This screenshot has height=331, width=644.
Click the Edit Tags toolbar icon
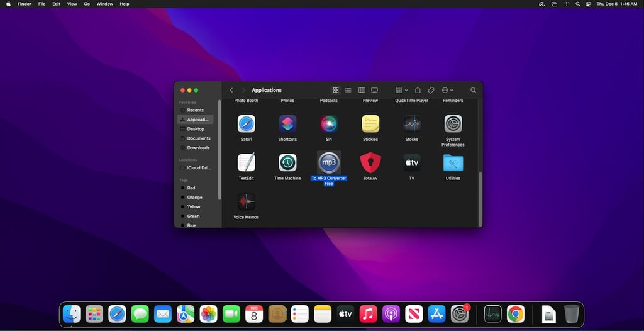[431, 90]
